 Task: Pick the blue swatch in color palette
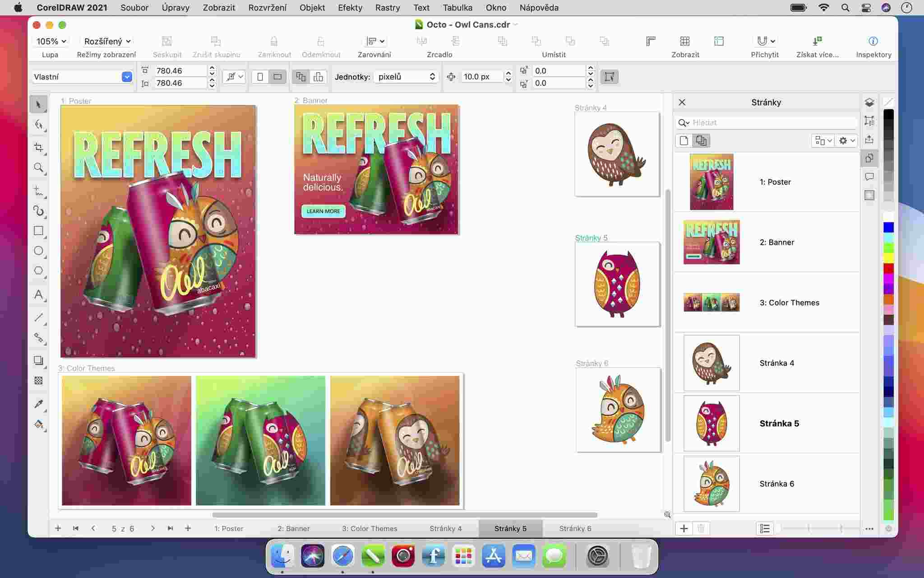pos(888,227)
